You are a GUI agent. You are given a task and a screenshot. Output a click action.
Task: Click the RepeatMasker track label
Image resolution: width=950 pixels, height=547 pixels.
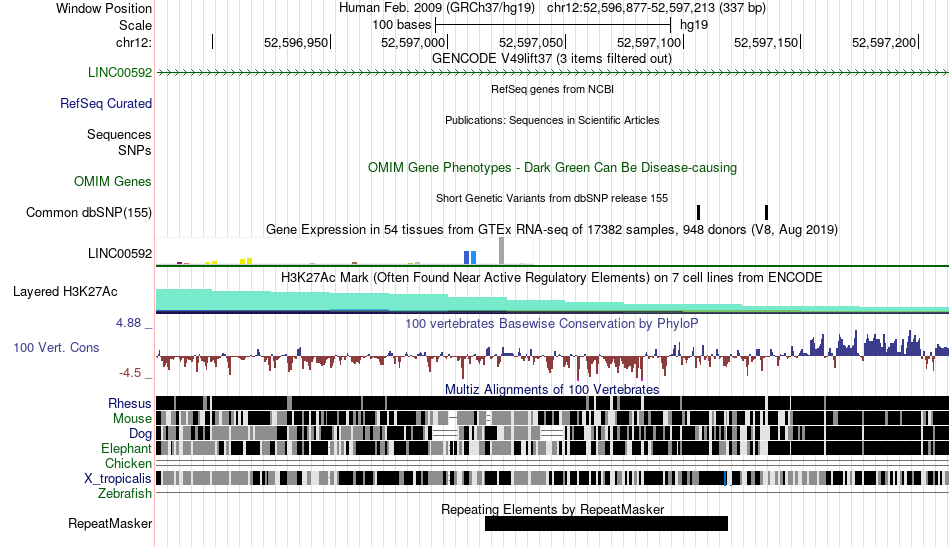tap(110, 523)
